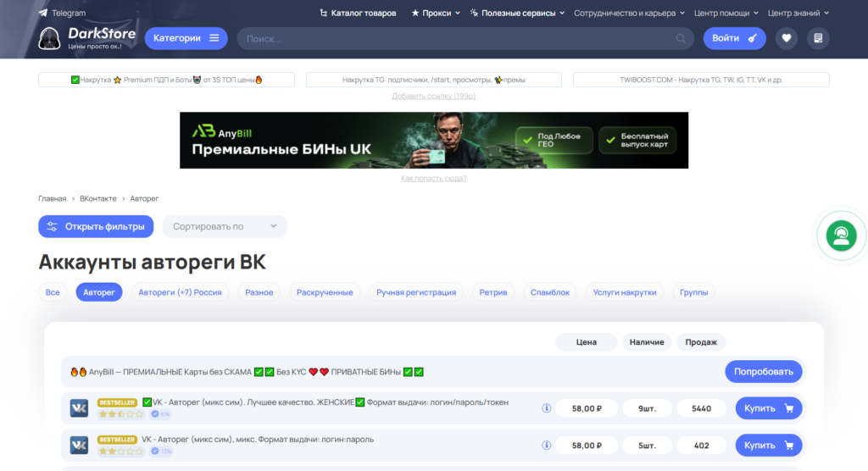Image resolution: width=868 pixels, height=471 pixels.
Task: Select the Ретрив tab
Action: [x=493, y=292]
